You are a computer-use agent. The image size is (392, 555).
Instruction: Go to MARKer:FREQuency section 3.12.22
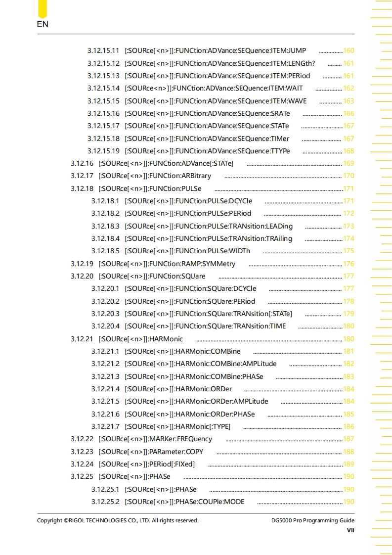155,439
